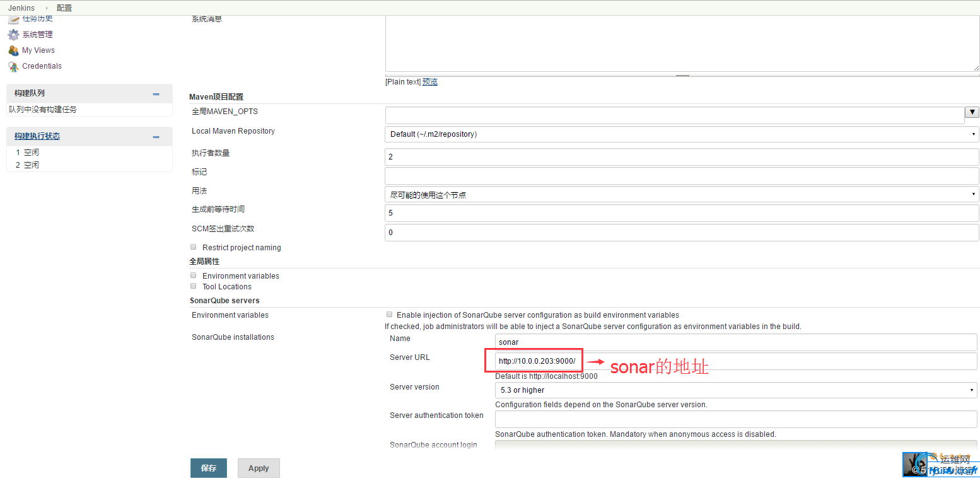Enable injection of SonarQube server configuration checkbox
This screenshot has width=980, height=481.
click(x=390, y=314)
